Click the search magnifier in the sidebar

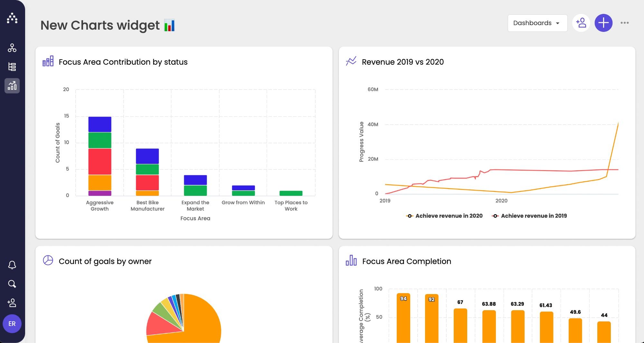pos(12,284)
